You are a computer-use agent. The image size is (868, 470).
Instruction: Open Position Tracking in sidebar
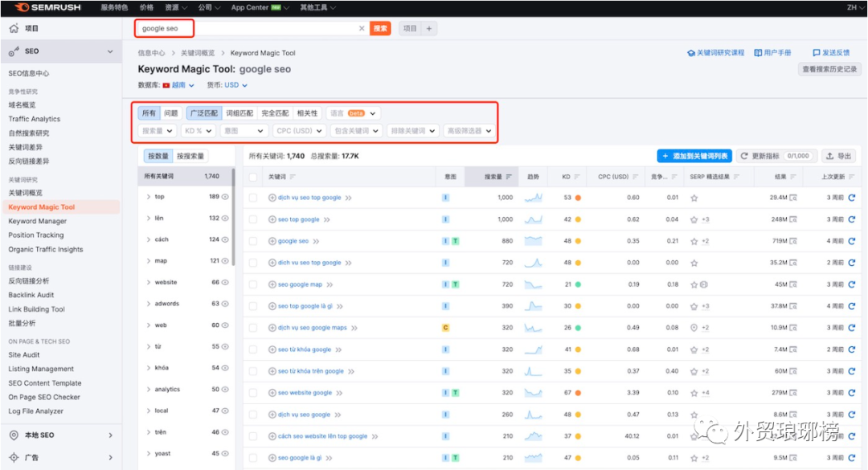click(36, 235)
